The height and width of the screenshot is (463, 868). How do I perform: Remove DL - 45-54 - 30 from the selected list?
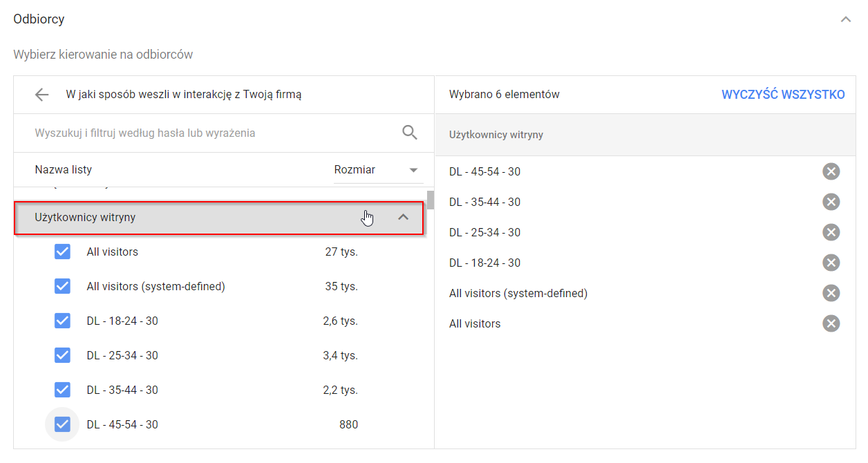(831, 171)
